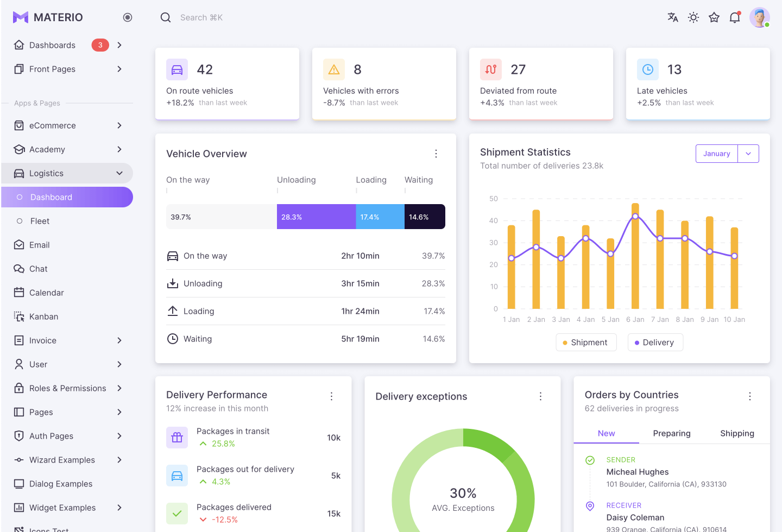This screenshot has height=532, width=782.
Task: Click the 6 Jan shipment bar
Action: pyautogui.click(x=635, y=256)
